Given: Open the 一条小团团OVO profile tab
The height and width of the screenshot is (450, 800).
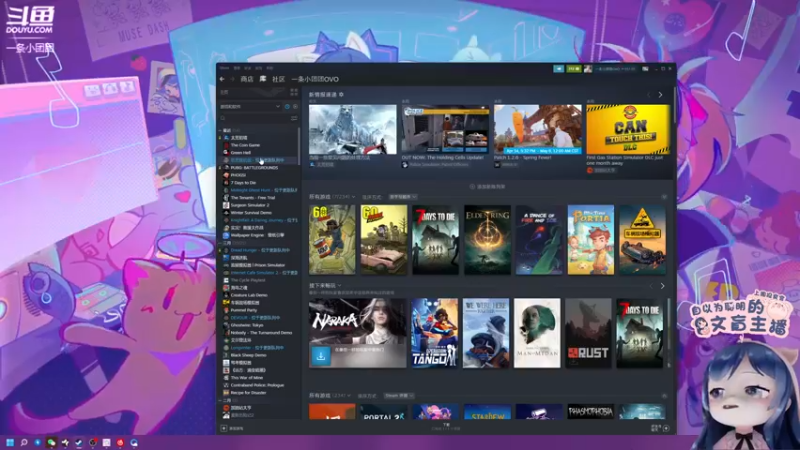Looking at the screenshot, I should (x=315, y=79).
